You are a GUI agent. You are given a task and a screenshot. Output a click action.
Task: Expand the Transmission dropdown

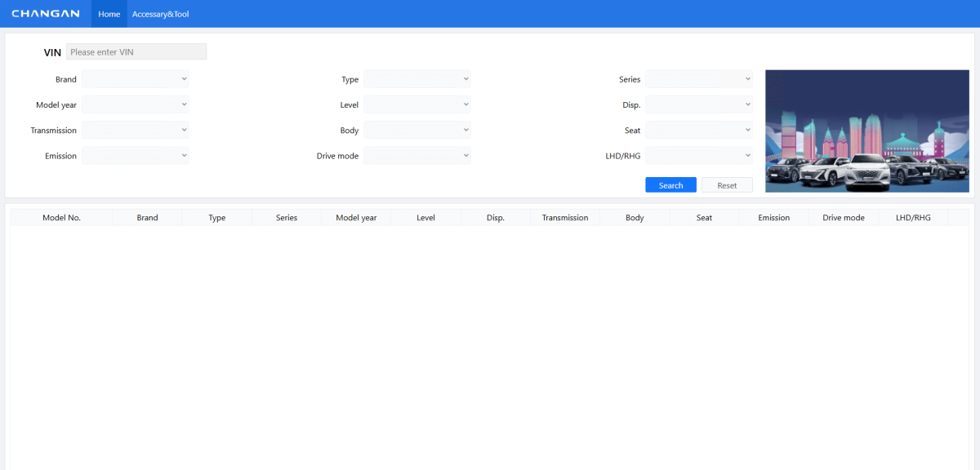(x=136, y=131)
